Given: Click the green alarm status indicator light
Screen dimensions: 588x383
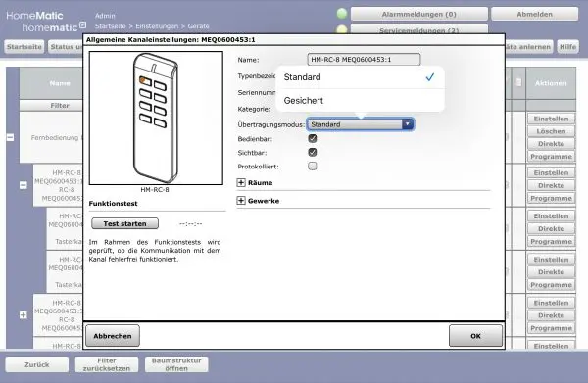Looking at the screenshot, I should click(x=342, y=14).
